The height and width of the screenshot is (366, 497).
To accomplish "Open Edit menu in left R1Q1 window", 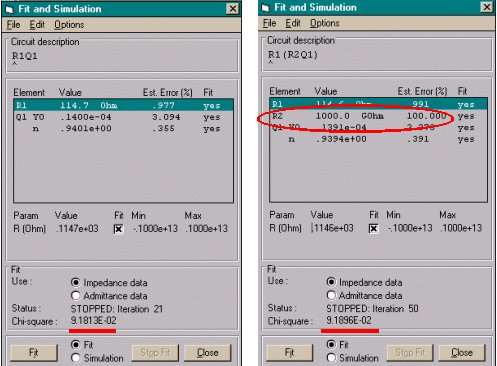I will click(x=37, y=25).
